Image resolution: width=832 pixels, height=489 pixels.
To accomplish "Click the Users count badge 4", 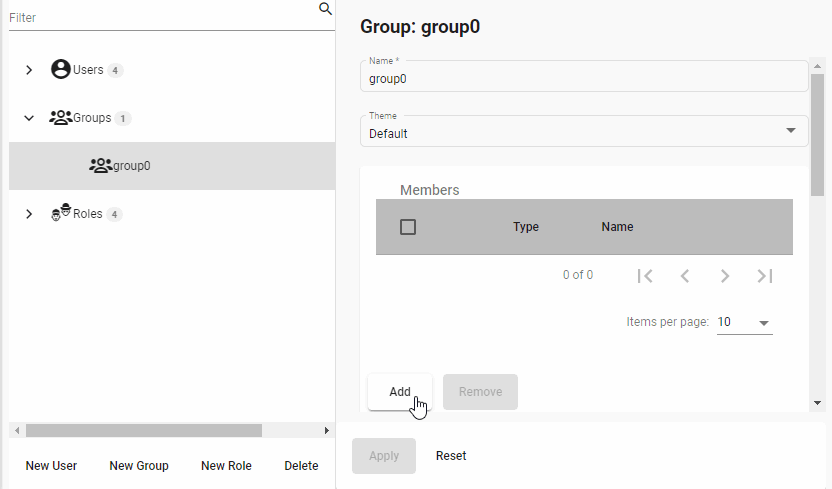I will [115, 71].
